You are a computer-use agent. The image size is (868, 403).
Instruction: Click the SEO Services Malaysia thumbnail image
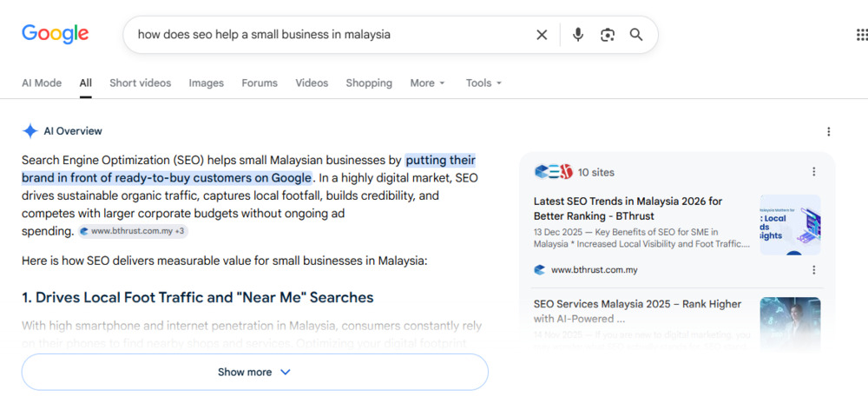point(790,322)
